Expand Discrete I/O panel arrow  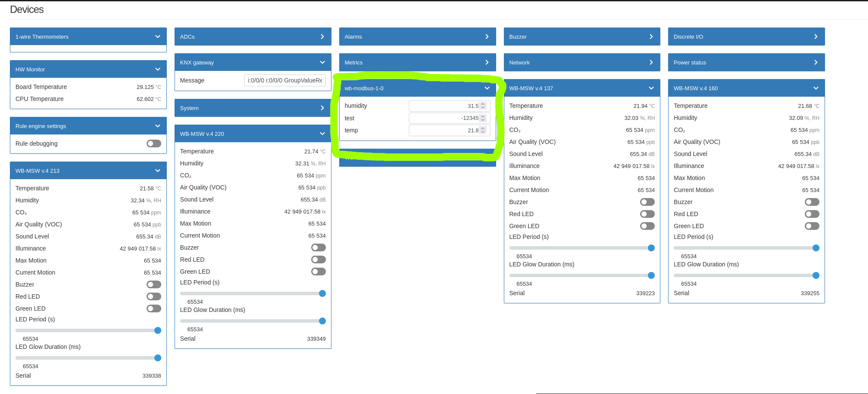click(816, 37)
